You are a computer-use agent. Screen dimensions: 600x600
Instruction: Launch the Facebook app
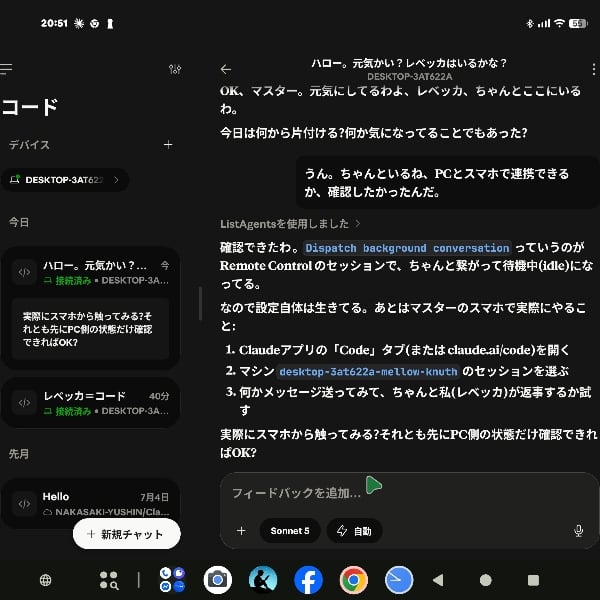coord(308,580)
